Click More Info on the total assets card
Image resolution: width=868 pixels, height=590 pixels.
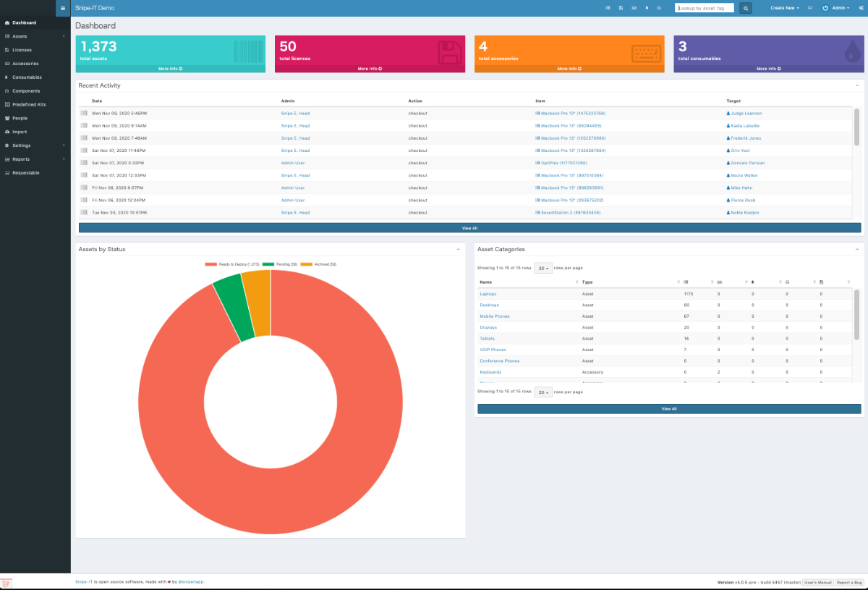click(x=171, y=69)
